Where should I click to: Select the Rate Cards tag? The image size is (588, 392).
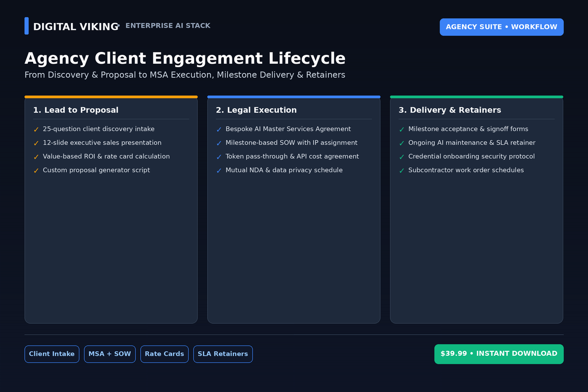click(x=165, y=354)
